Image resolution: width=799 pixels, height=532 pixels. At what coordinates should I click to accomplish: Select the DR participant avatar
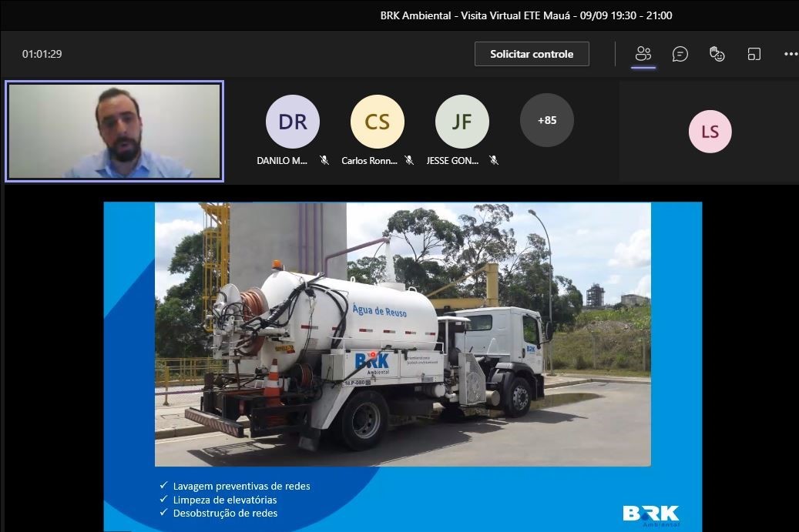coord(293,122)
